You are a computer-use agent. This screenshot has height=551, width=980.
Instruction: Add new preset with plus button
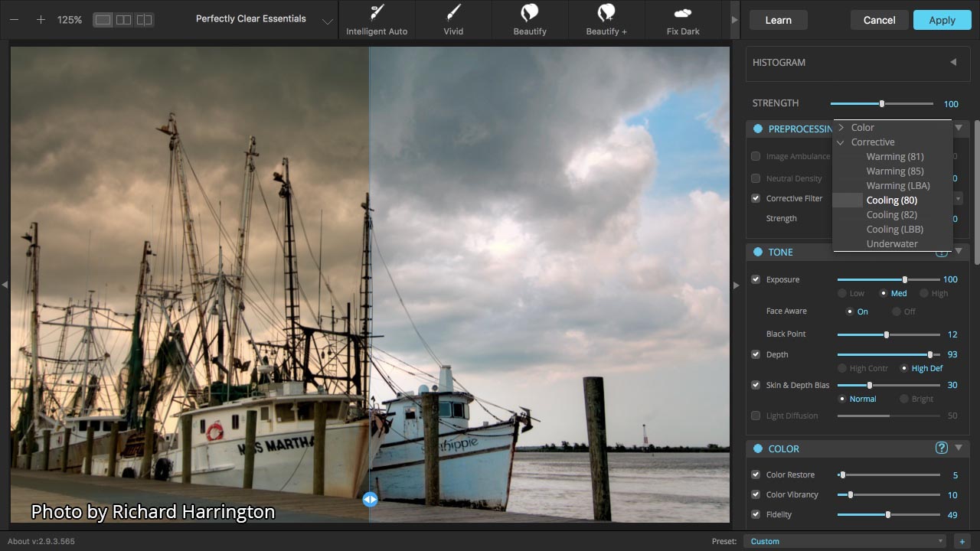[x=962, y=541]
